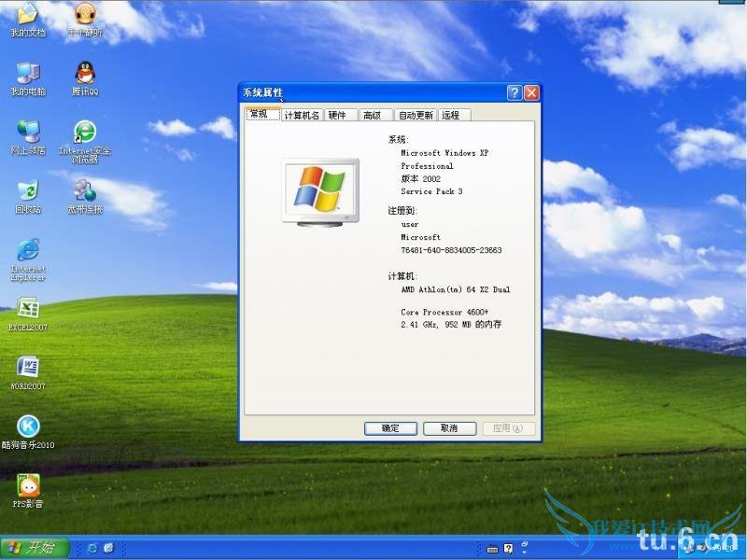Click the second quick launch icon
This screenshot has width=747, height=560.
click(109, 548)
